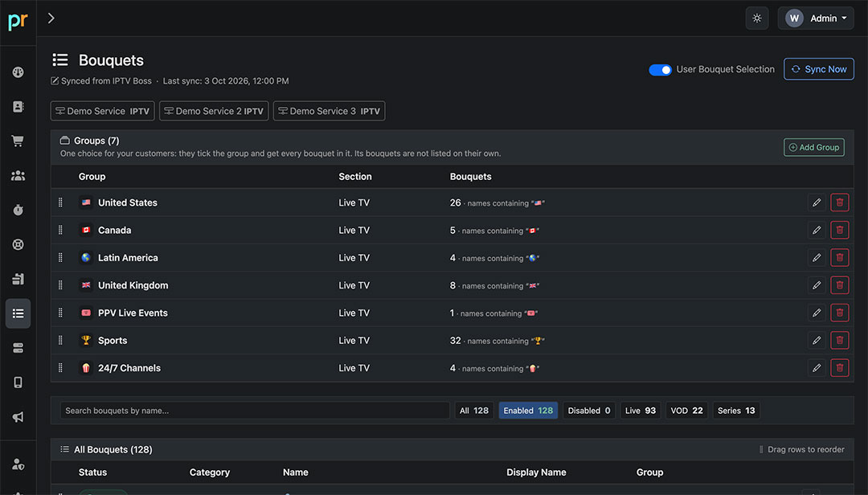
Task: Toggle User Bouquet Selection switch
Action: [x=660, y=70]
